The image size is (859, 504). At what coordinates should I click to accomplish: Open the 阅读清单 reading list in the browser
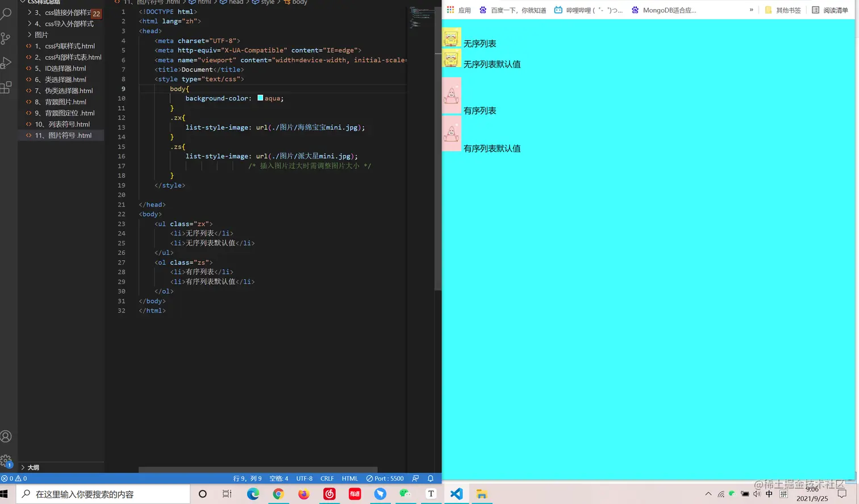click(836, 10)
